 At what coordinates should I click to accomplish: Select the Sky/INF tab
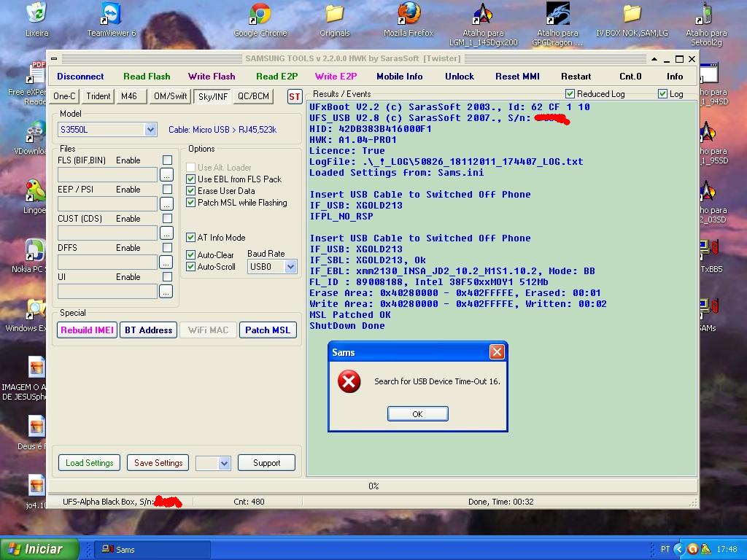point(212,97)
